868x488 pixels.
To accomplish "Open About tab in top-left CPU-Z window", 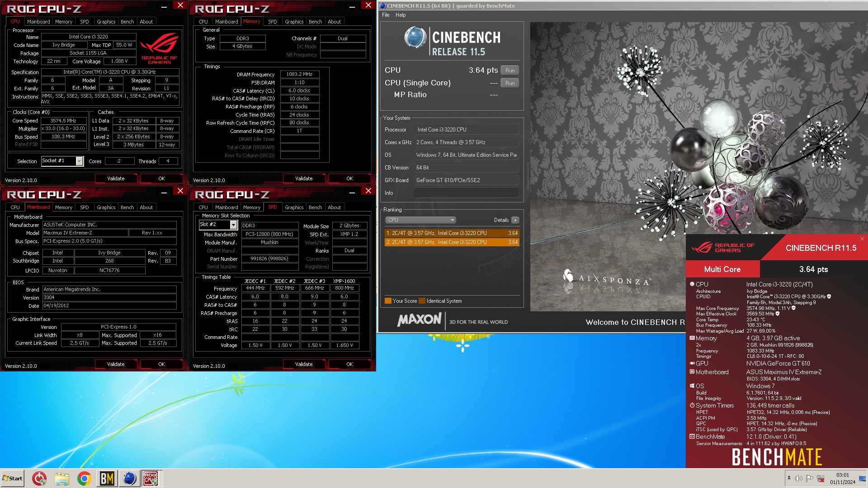I will tap(146, 22).
